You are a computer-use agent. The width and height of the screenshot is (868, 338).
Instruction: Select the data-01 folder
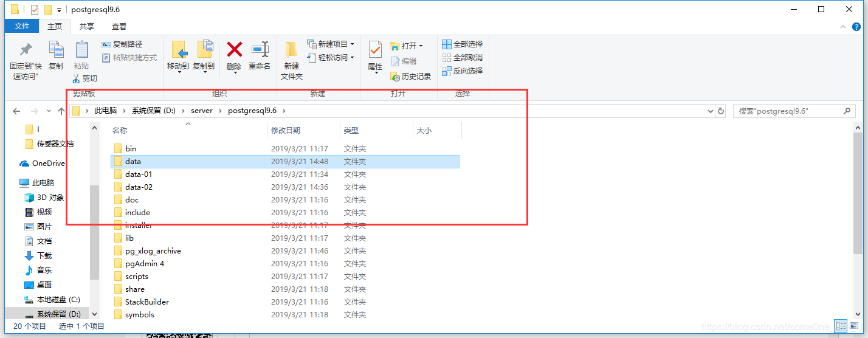tap(284, 174)
